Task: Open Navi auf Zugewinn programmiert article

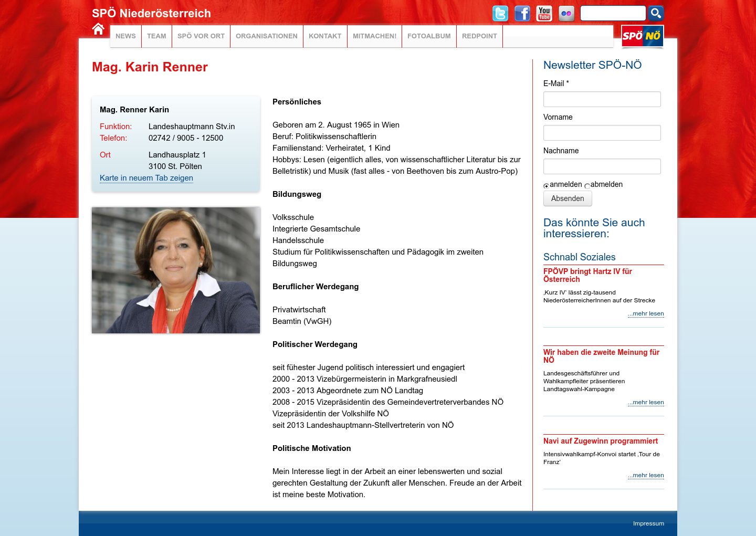Action: [601, 441]
